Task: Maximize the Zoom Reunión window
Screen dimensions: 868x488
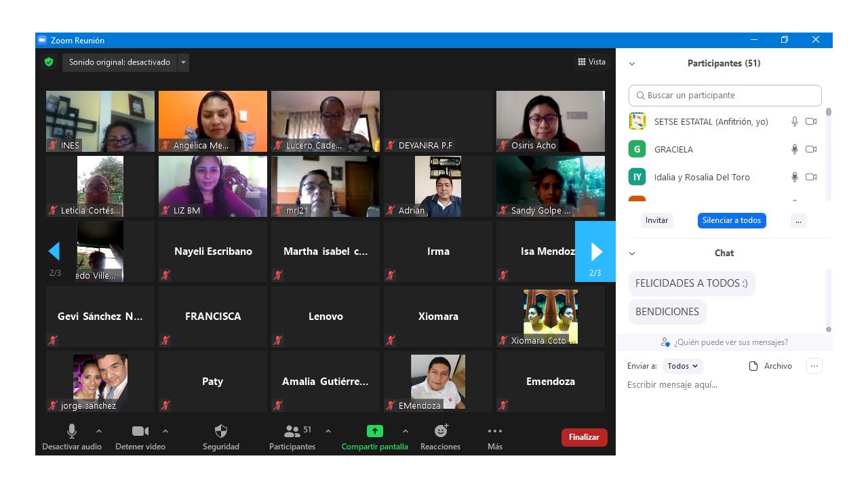Action: tap(784, 40)
